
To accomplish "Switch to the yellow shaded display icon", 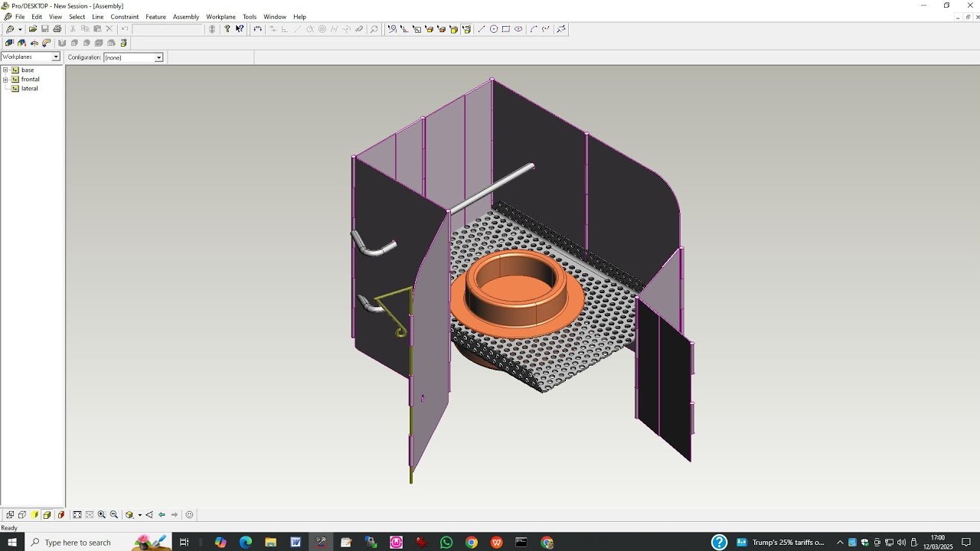I will [34, 515].
